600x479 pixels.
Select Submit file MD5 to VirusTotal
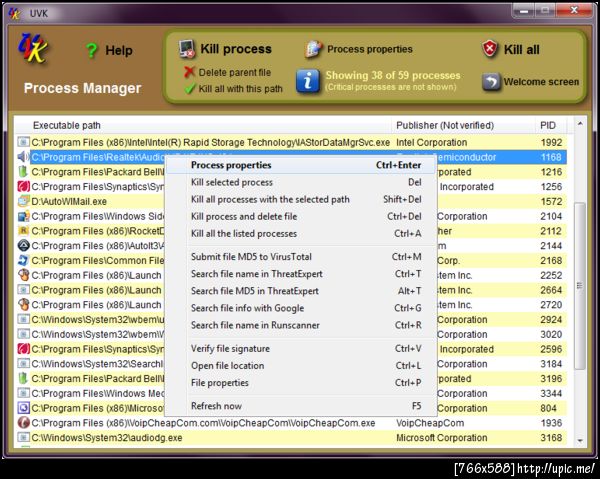coord(300,257)
